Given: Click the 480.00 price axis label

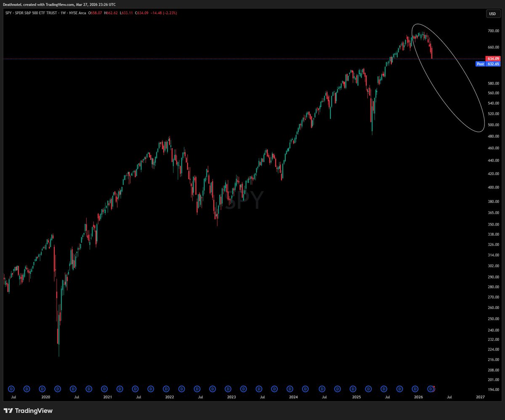Looking at the screenshot, I should [x=493, y=136].
